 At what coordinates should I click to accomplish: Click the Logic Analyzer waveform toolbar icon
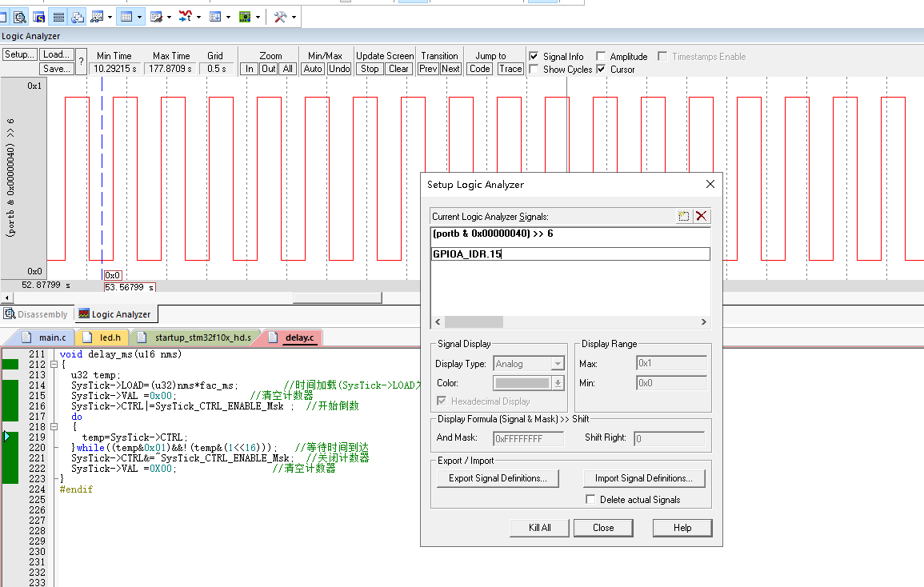click(x=185, y=16)
